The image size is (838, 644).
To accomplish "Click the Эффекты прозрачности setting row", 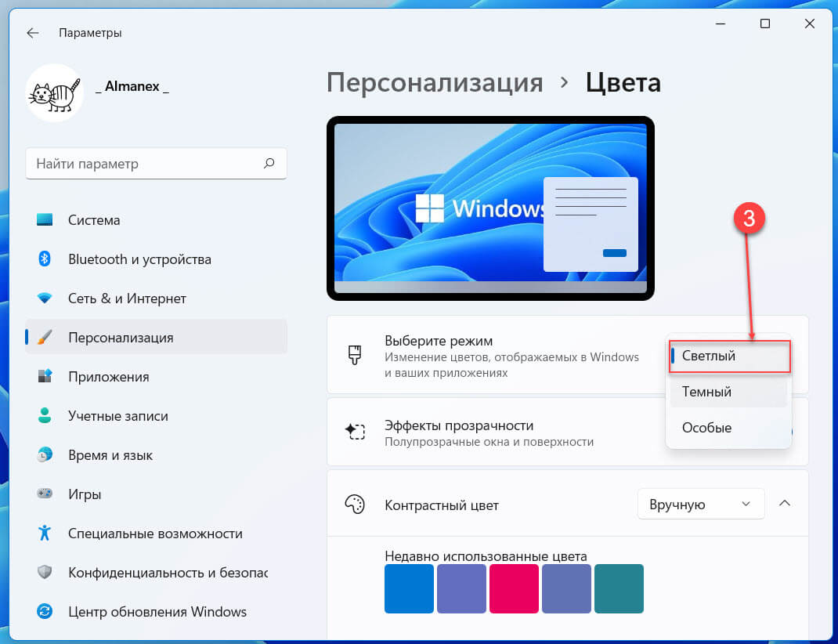I will click(x=568, y=432).
